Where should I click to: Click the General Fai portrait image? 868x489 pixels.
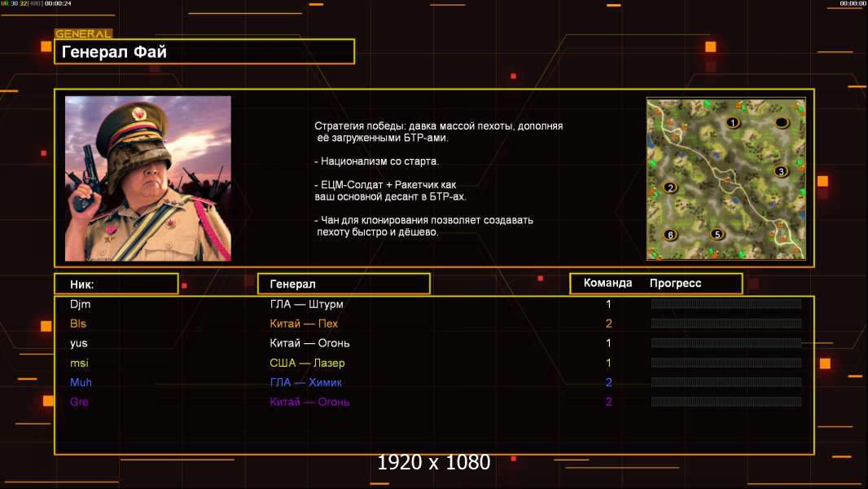[148, 178]
